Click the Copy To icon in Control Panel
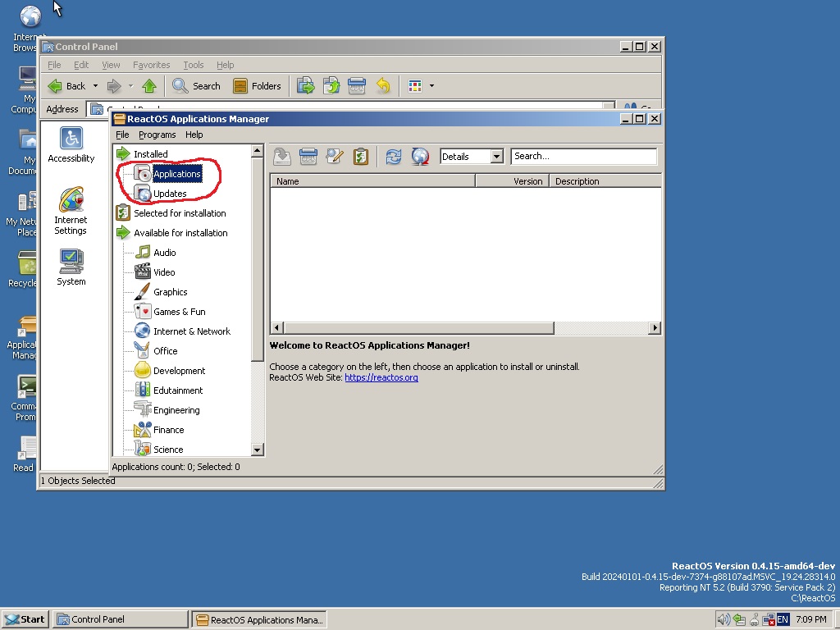The width and height of the screenshot is (840, 630). tap(331, 86)
